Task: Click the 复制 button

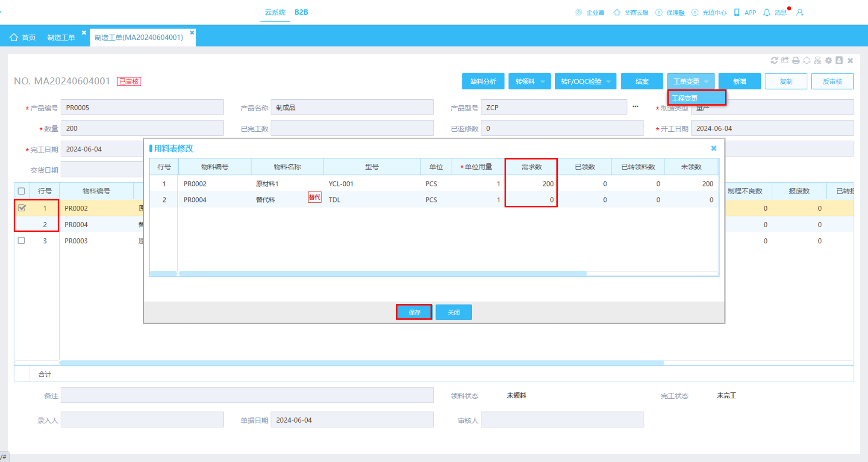Action: [786, 81]
